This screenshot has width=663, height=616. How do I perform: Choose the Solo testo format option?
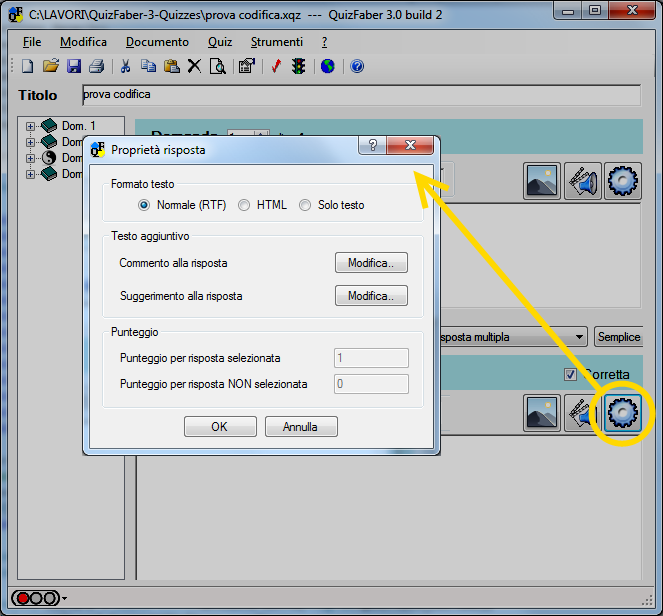tap(305, 205)
